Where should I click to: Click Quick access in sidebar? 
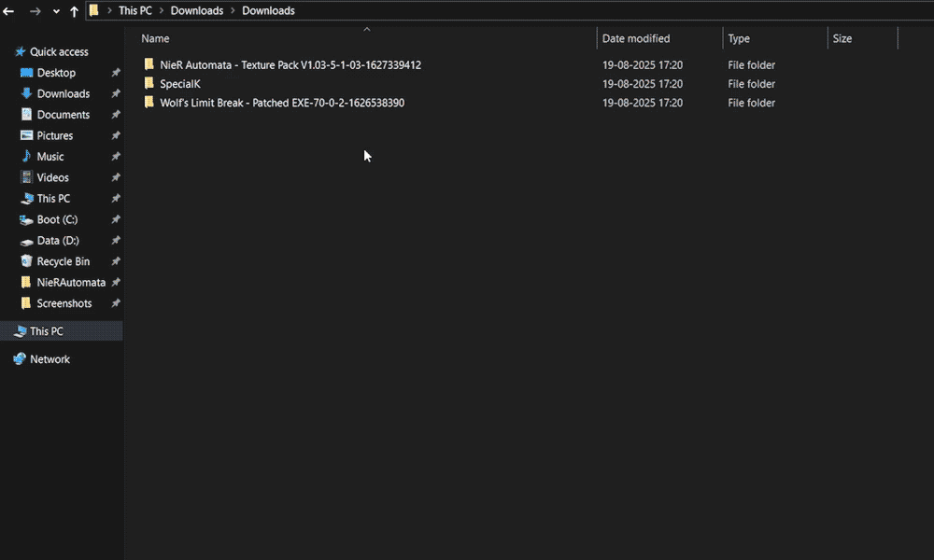pos(59,51)
